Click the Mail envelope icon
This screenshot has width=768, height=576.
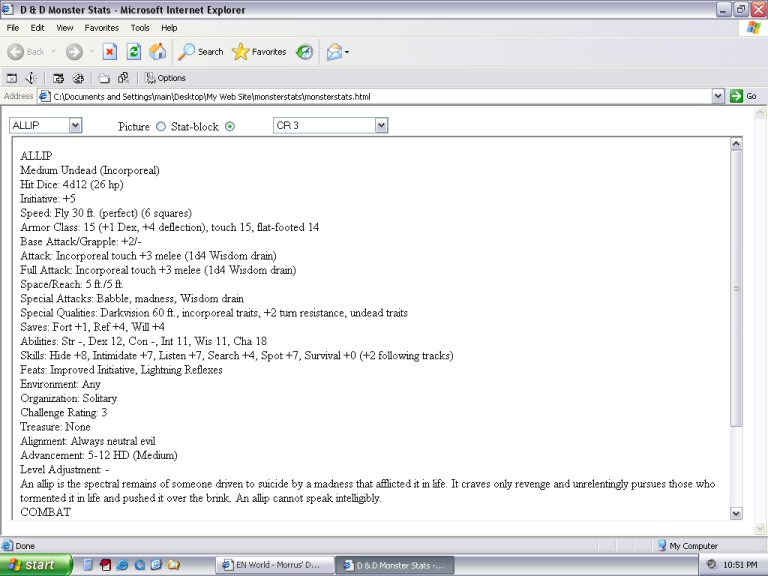pos(334,51)
